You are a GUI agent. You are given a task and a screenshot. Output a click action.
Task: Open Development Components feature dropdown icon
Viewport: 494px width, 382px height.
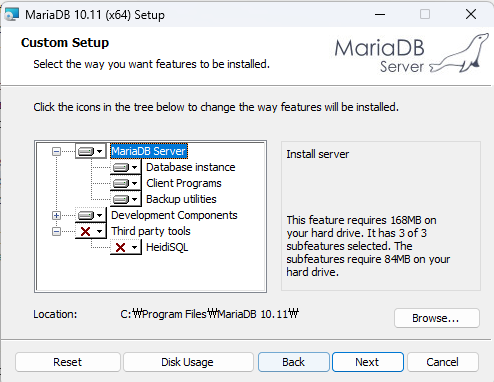90,215
